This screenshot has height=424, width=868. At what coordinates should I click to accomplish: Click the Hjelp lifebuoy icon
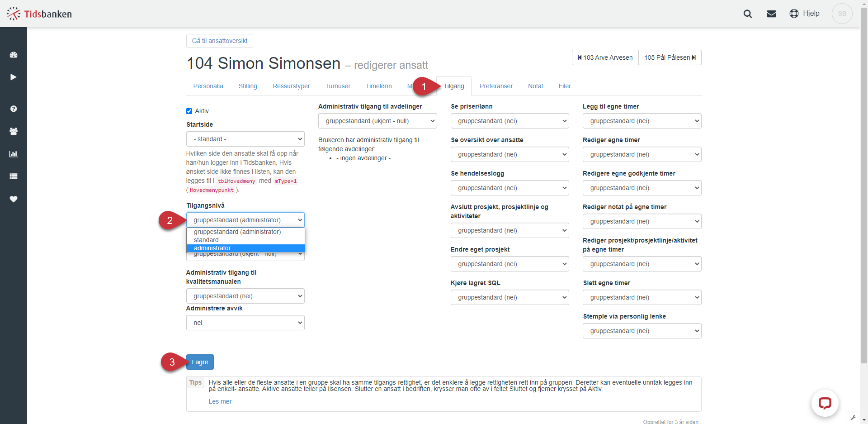coord(794,14)
